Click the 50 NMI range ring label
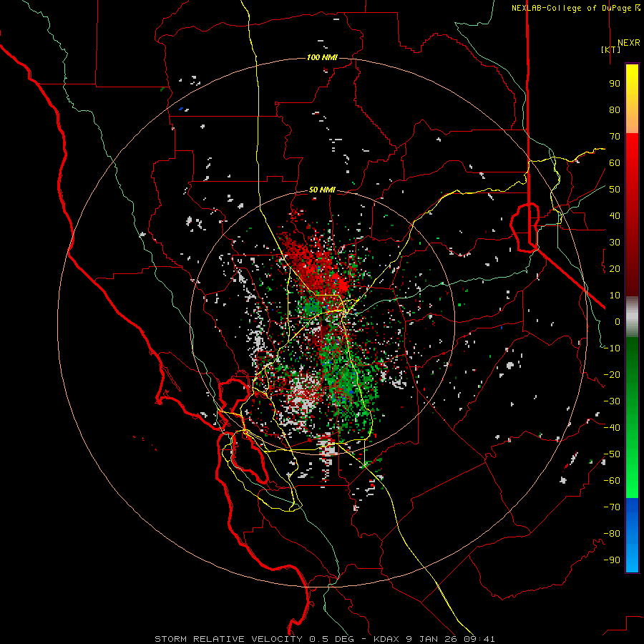 pyautogui.click(x=322, y=190)
